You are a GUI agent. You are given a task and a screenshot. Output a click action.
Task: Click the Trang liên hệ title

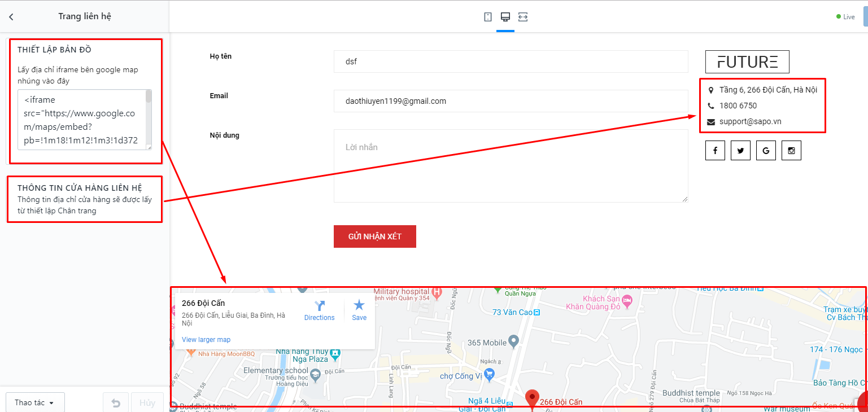click(x=85, y=16)
